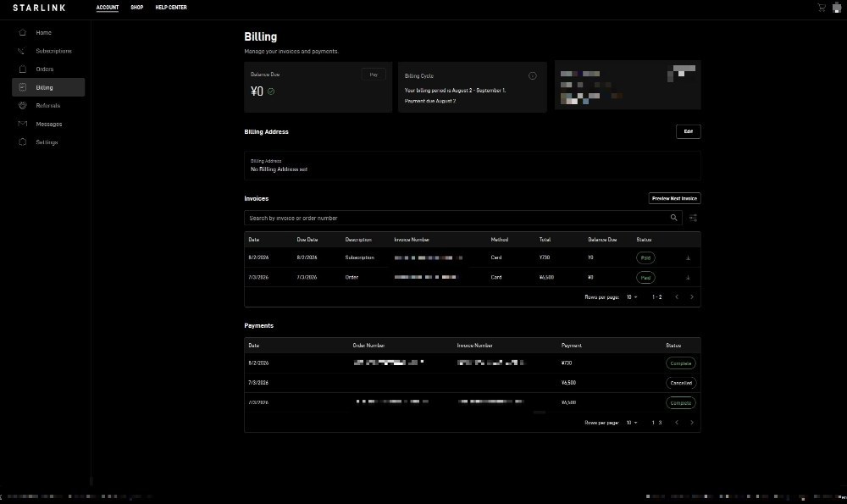Download the 8/2/2026 Subscription invoice
This screenshot has height=504, width=847.
coord(688,258)
